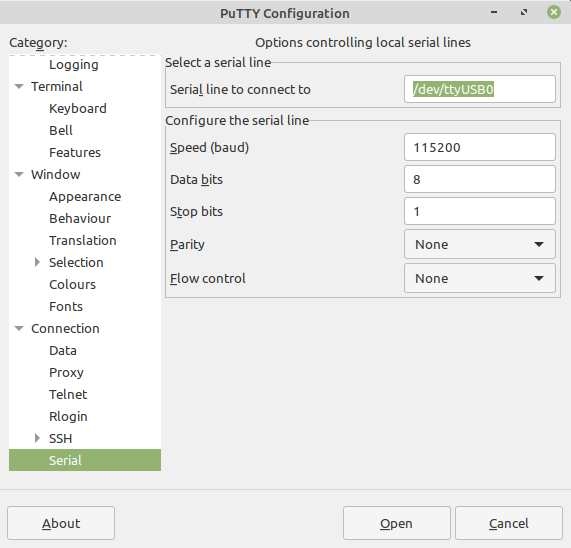Open the Telnet settings category
Image resolution: width=571 pixels, height=548 pixels.
point(68,394)
